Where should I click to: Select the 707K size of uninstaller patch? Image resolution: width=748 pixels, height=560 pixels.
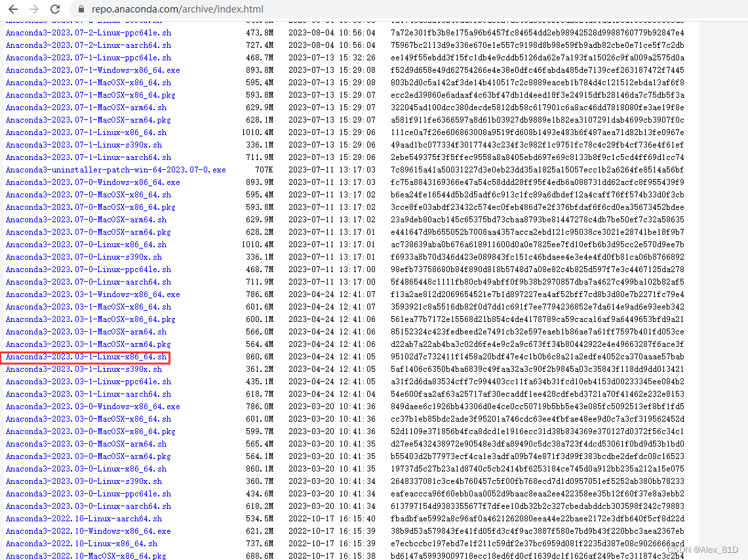pyautogui.click(x=264, y=170)
